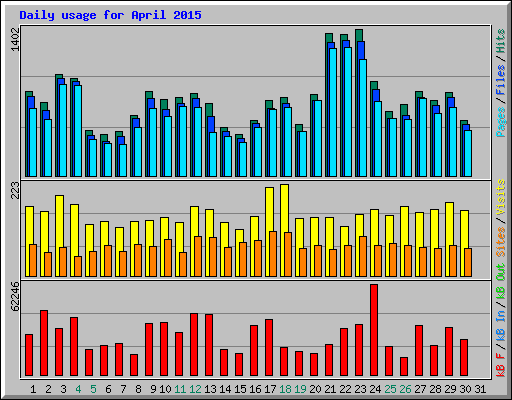The image size is (512, 400).
Task: Click day 30 on the x-axis
Action: click(x=465, y=389)
